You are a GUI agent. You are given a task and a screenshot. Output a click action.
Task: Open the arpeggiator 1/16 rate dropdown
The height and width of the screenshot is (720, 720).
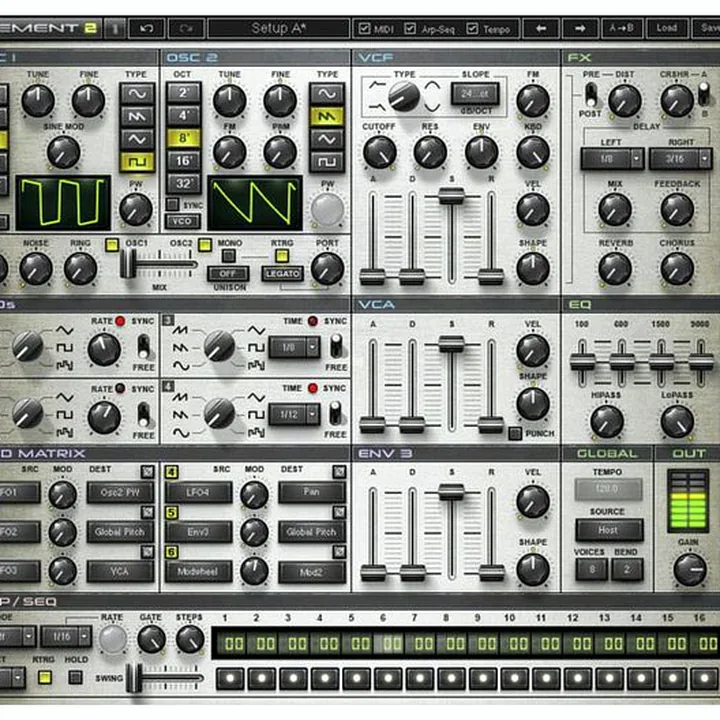coord(66,636)
